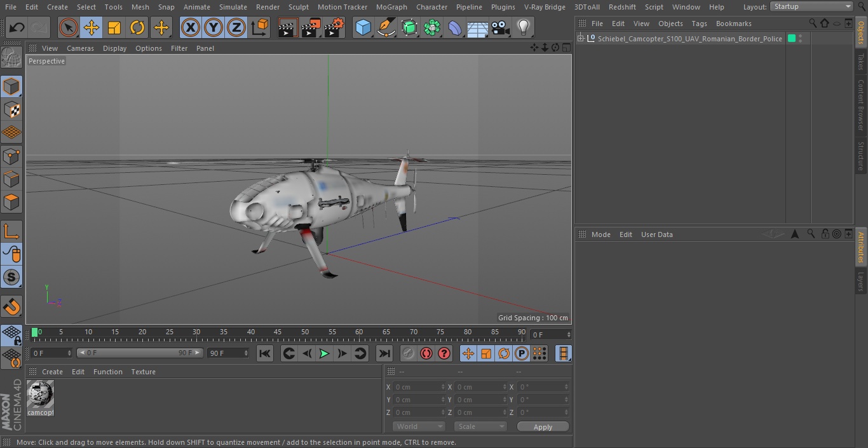
Task: Add a Subdivision Surface generator
Action: pyautogui.click(x=409, y=27)
